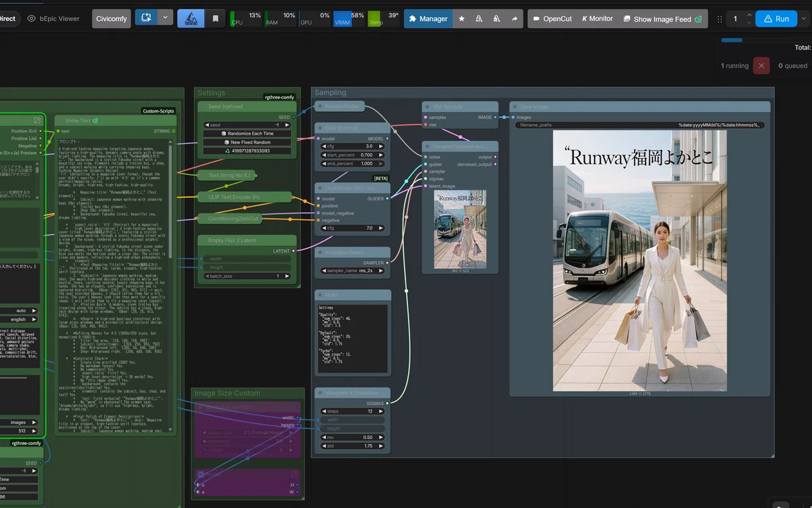
Task: Open the aspect_ratio 2:3 Portrait dropdown
Action: [x=247, y=432]
